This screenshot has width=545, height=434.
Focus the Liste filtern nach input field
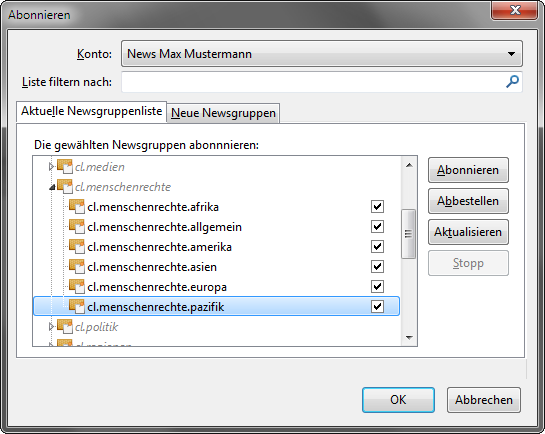coord(322,82)
